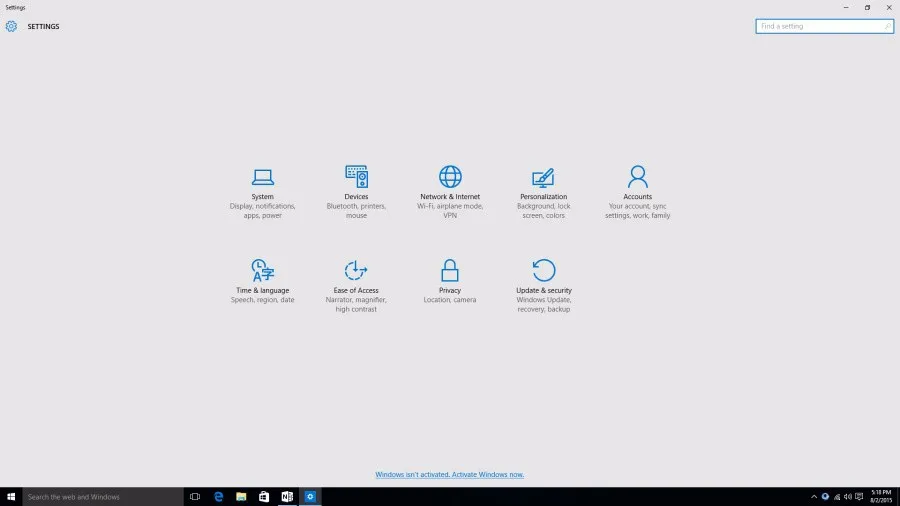Open the Store app from taskbar
The height and width of the screenshot is (506, 900).
(x=264, y=497)
